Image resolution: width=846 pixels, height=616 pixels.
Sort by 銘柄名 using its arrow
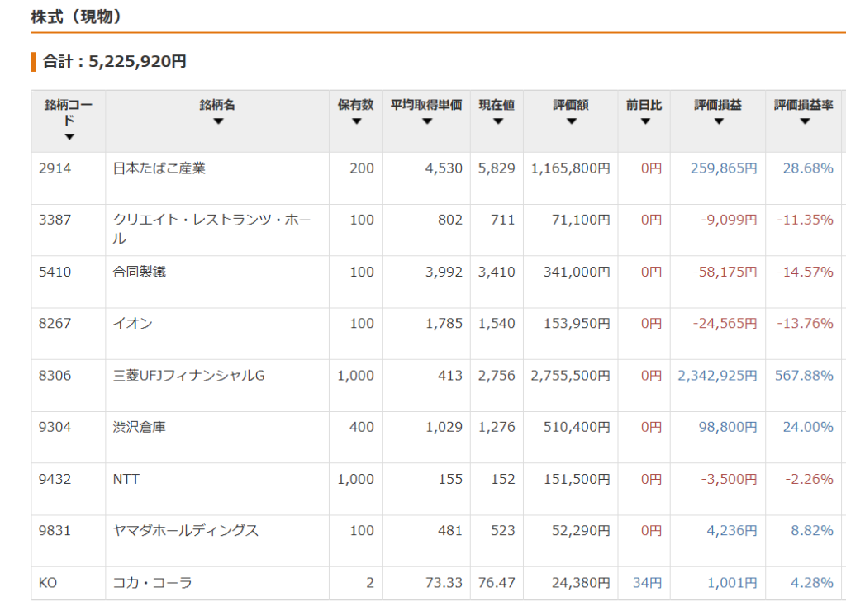point(217,121)
